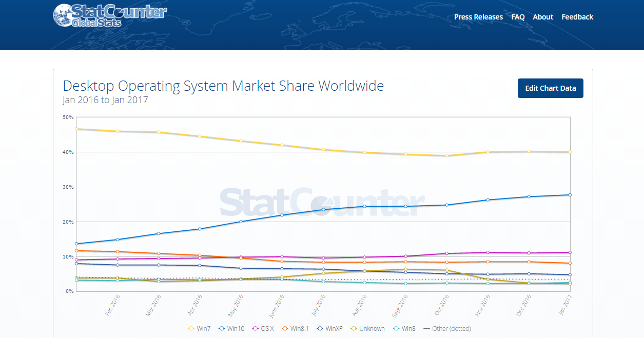Image resolution: width=644 pixels, height=338 pixels.
Task: Click the 'Jan 2016 to Jan 2017' subtitle
Action: pyautogui.click(x=105, y=100)
